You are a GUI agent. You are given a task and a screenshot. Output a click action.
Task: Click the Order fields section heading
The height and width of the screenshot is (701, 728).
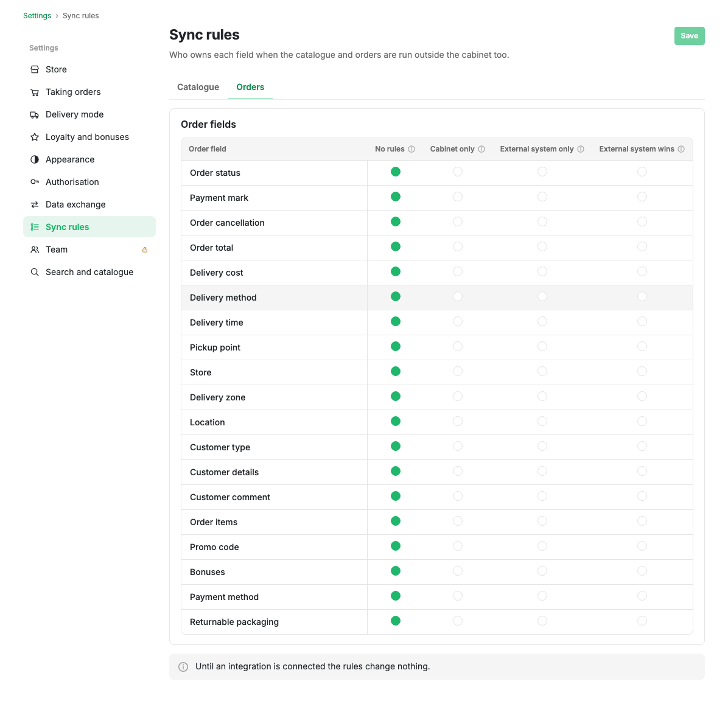pos(208,124)
